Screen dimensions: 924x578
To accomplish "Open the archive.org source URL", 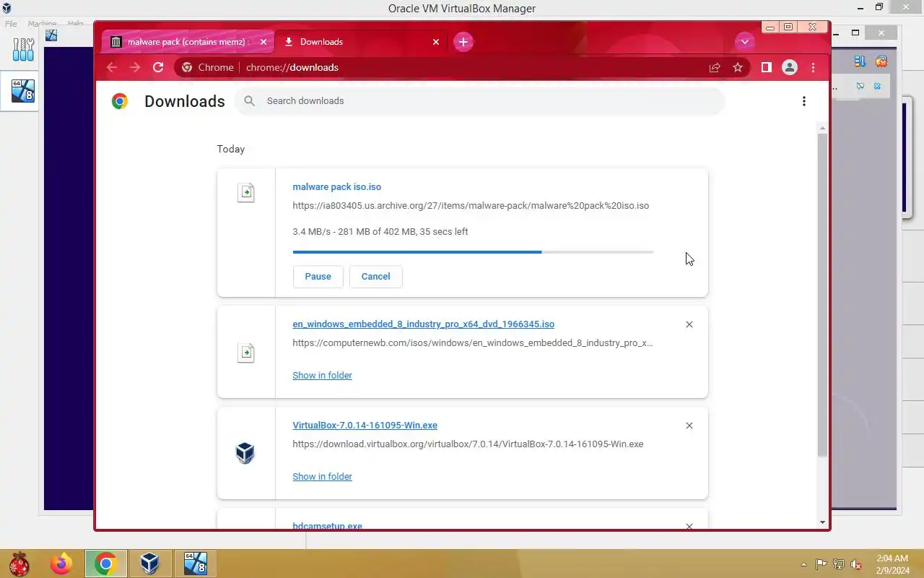I will coord(471,206).
